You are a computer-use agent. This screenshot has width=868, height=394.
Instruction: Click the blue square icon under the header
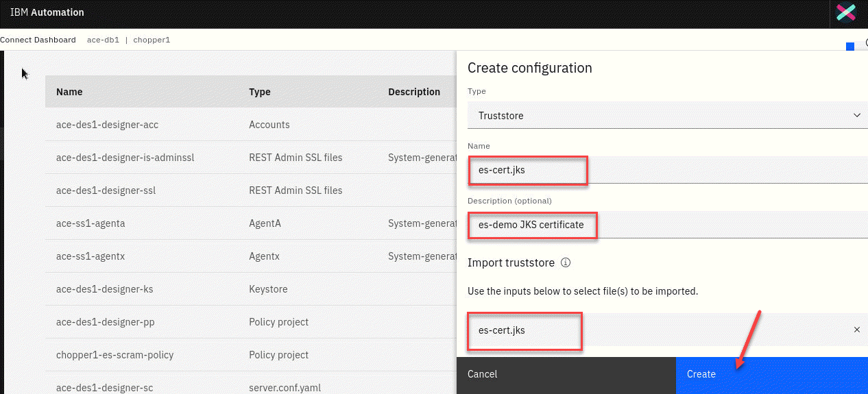pos(850,47)
